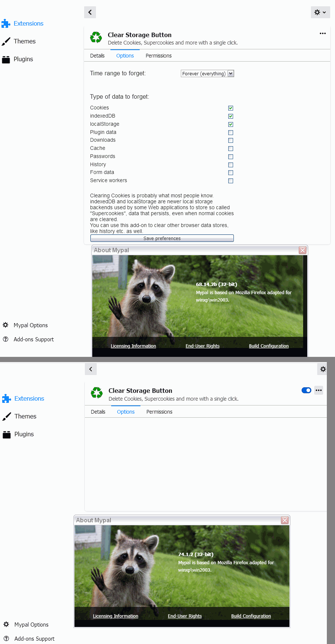Select Extensions in the upper sidebar
The width and height of the screenshot is (335, 644).
tap(28, 23)
